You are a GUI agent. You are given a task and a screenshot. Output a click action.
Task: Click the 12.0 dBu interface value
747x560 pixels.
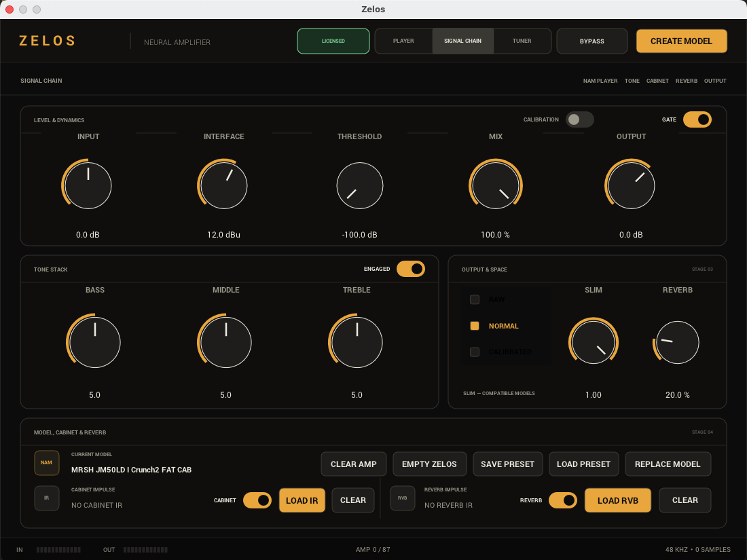[x=224, y=235]
